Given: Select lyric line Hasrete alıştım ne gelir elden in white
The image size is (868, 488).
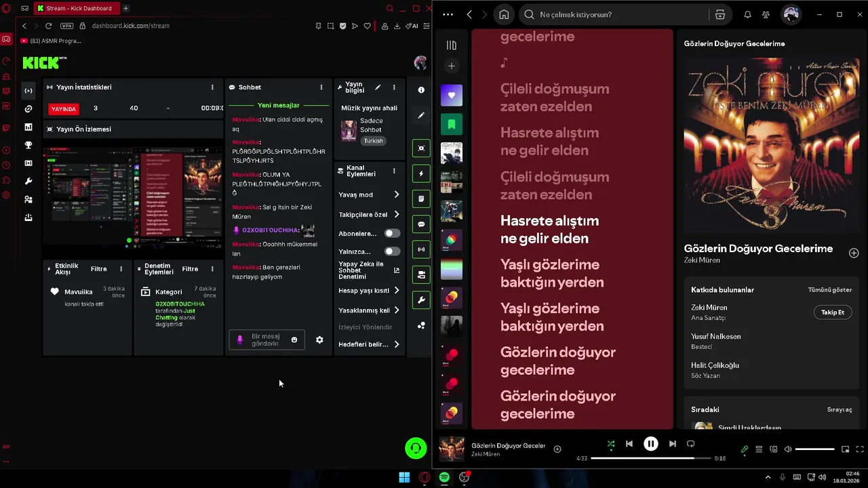Looking at the screenshot, I should click(x=549, y=229).
